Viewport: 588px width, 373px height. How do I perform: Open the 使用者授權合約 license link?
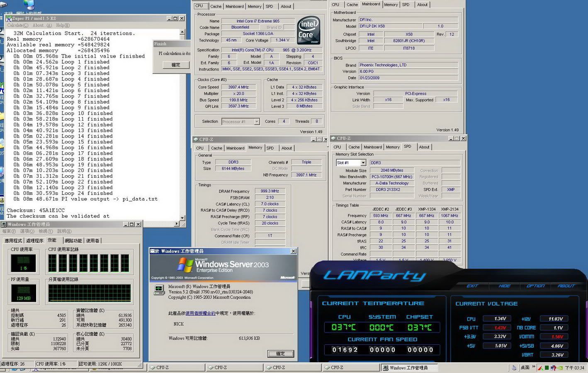pyautogui.click(x=200, y=313)
